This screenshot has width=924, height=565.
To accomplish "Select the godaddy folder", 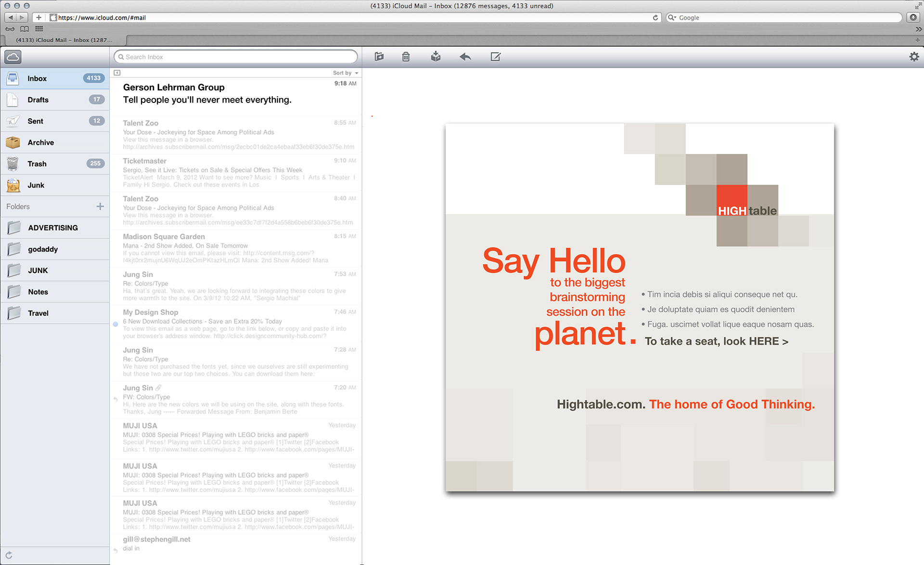I will (x=55, y=249).
